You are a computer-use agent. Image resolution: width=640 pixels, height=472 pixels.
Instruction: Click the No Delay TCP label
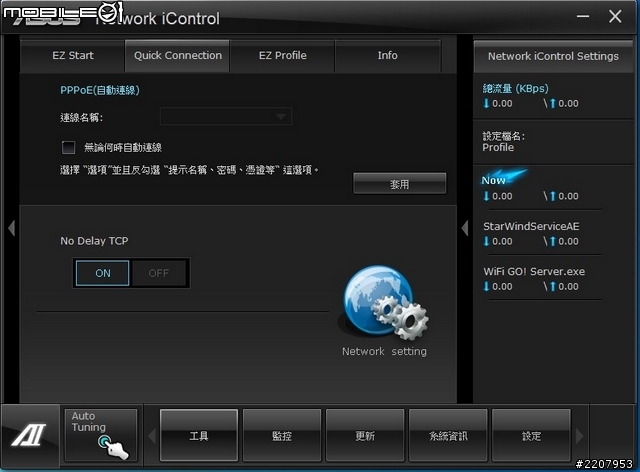[x=94, y=241]
